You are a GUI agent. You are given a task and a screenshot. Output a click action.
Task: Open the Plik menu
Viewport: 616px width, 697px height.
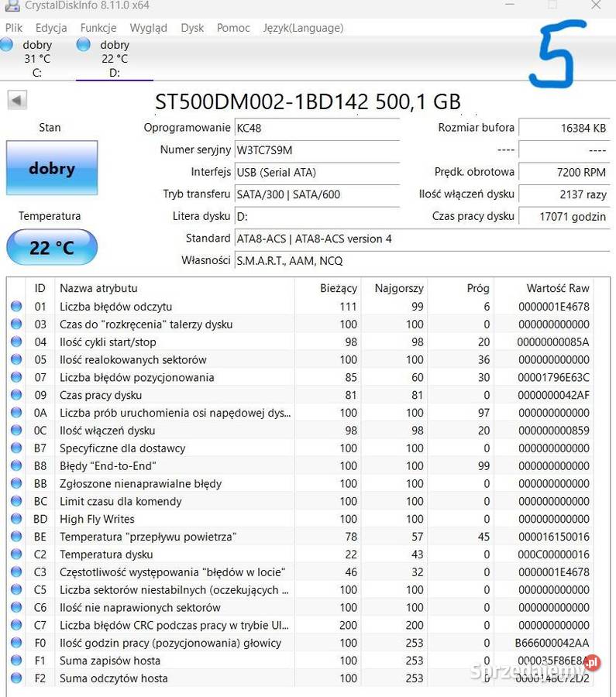14,28
